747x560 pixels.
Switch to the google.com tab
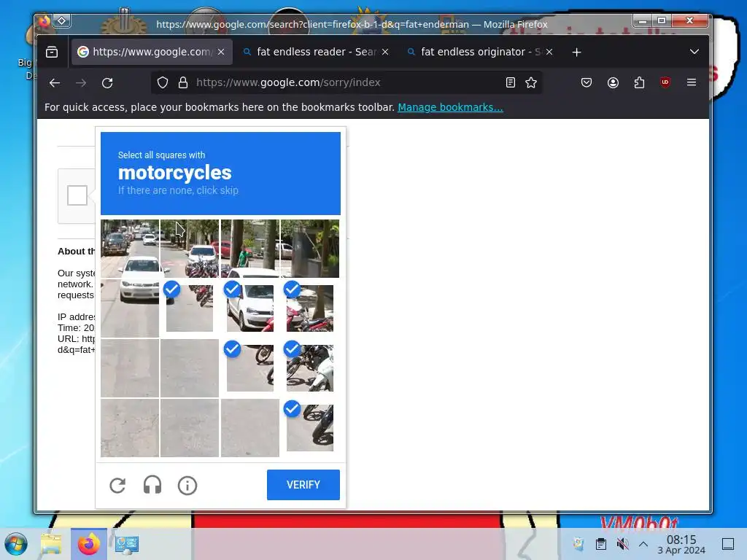pyautogui.click(x=152, y=52)
